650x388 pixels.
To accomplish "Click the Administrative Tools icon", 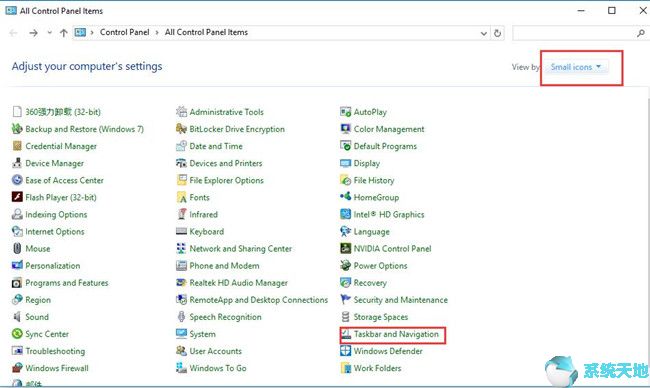I will (181, 112).
